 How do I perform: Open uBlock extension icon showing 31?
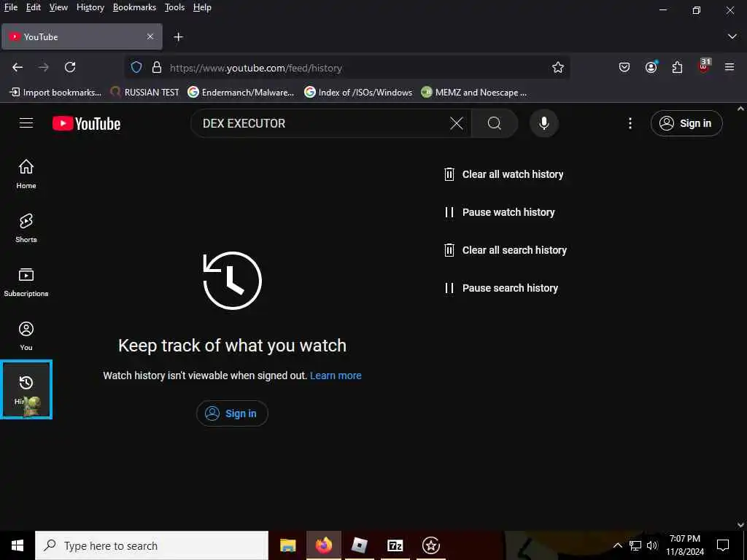pyautogui.click(x=704, y=66)
